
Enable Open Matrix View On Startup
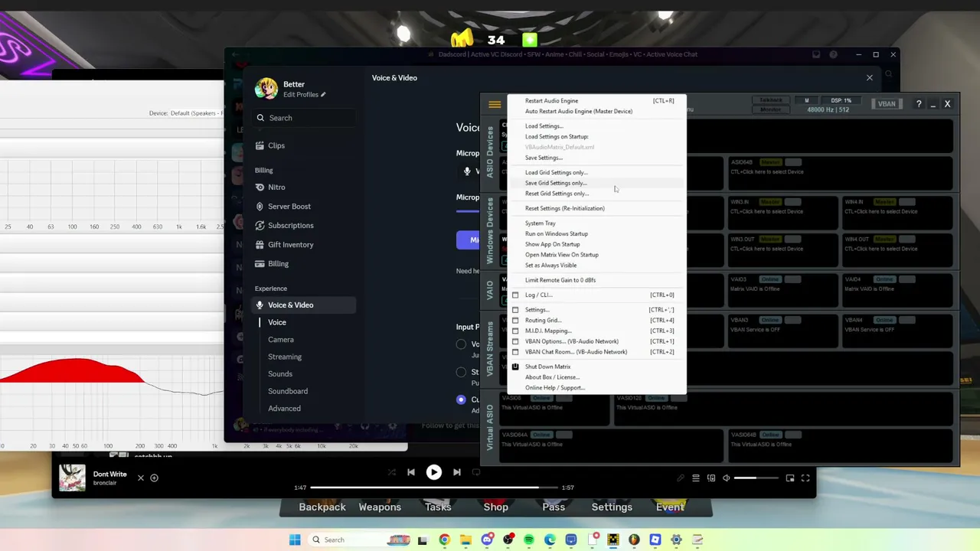tap(562, 255)
